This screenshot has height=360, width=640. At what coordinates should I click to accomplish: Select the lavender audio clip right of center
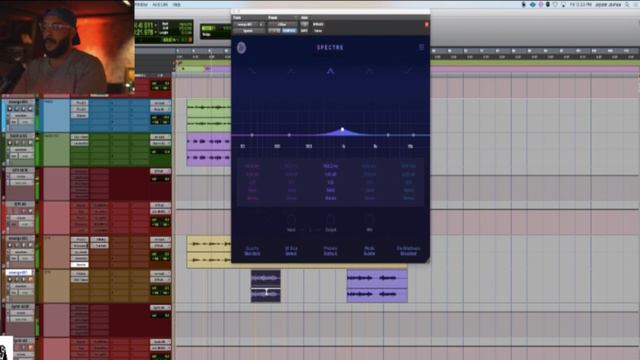pyautogui.click(x=377, y=286)
